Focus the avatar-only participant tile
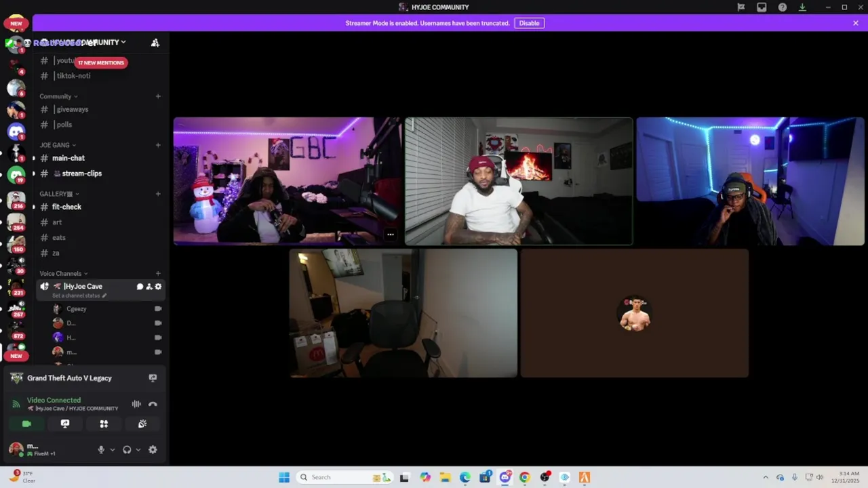 tap(635, 313)
